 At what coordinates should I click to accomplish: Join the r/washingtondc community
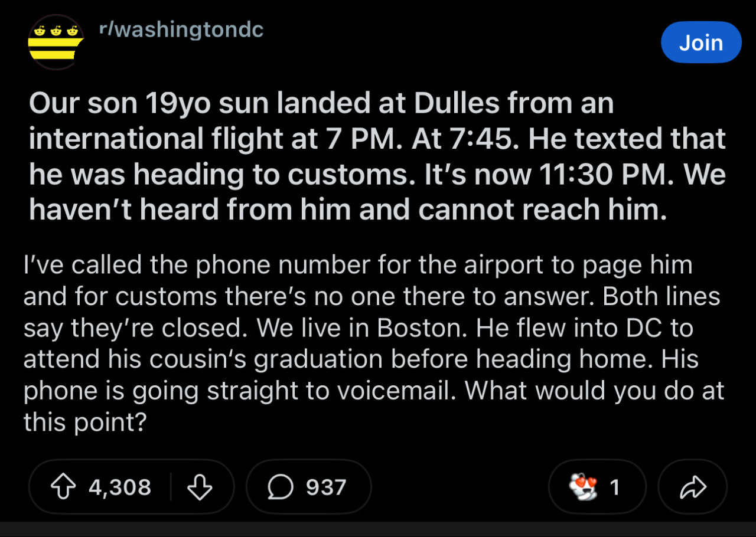[x=701, y=42]
